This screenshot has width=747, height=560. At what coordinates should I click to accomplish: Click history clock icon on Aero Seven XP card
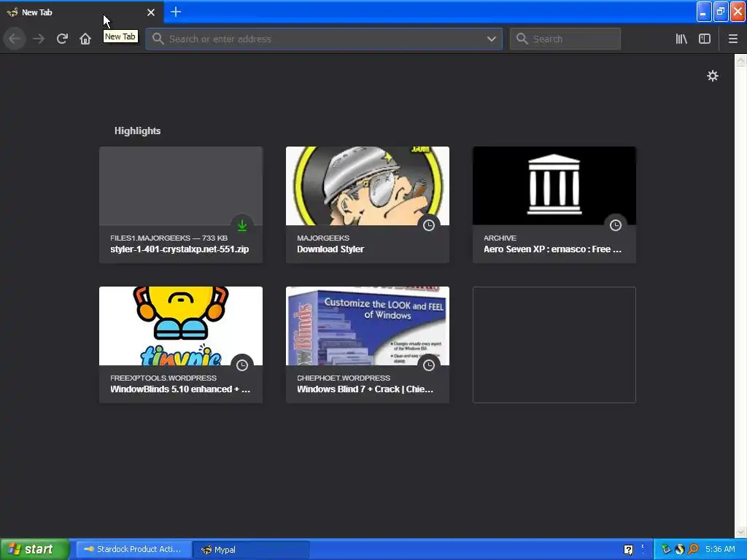click(x=616, y=225)
